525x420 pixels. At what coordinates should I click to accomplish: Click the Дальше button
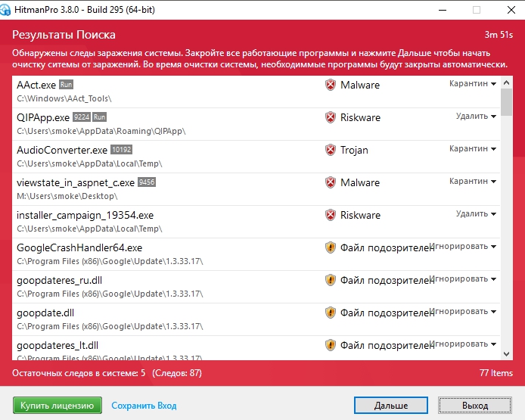[x=391, y=406]
